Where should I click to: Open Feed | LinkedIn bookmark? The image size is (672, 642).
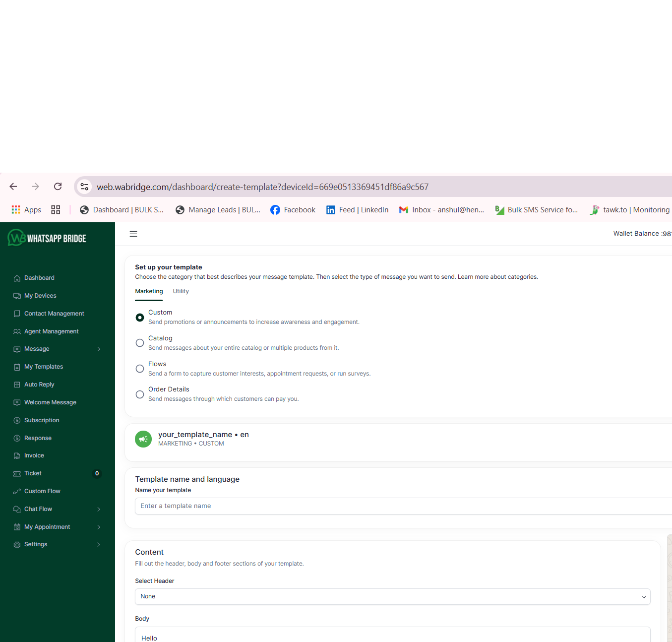357,210
